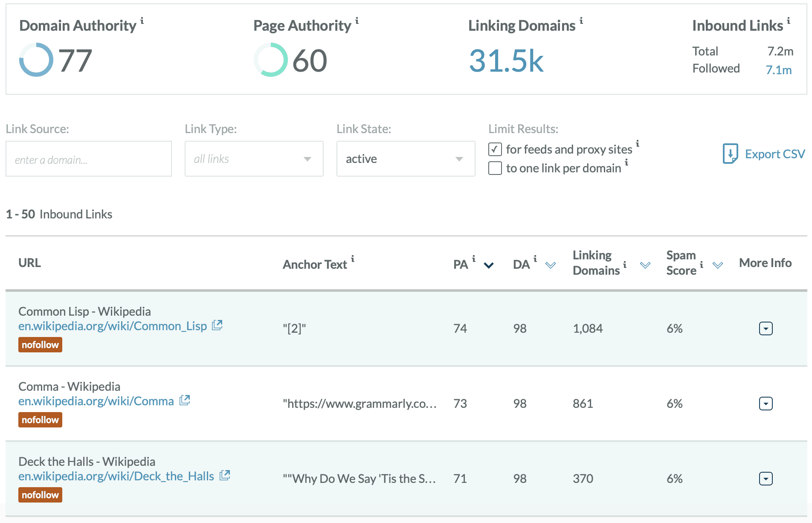Click the 7.1m followed links count

point(778,68)
